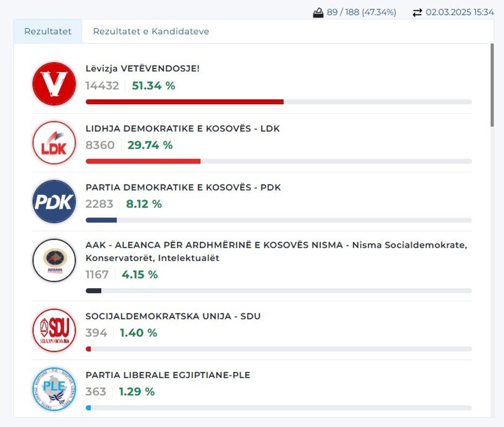The image size is (504, 427).
Task: Click LIDHJA DEMOKRATIKE E KOSOVËS - LDK name
Action: (x=183, y=128)
